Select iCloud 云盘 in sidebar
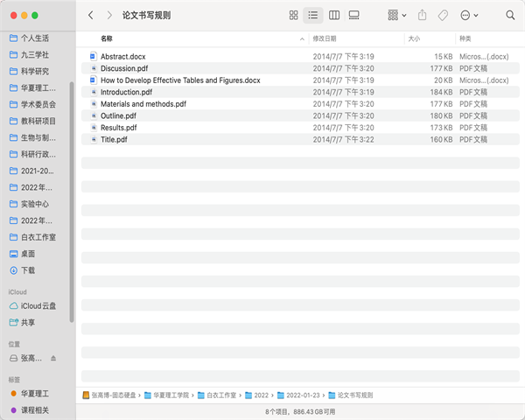Screen dimensions: 525x420 click(x=38, y=305)
